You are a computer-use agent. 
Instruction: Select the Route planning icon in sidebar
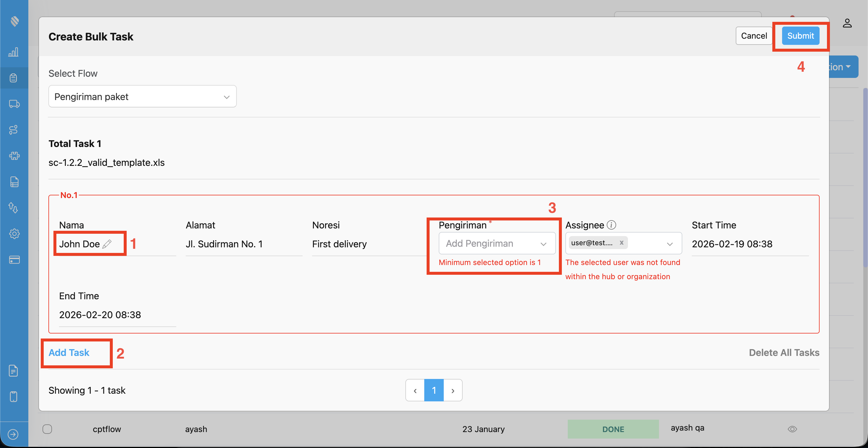[14, 130]
